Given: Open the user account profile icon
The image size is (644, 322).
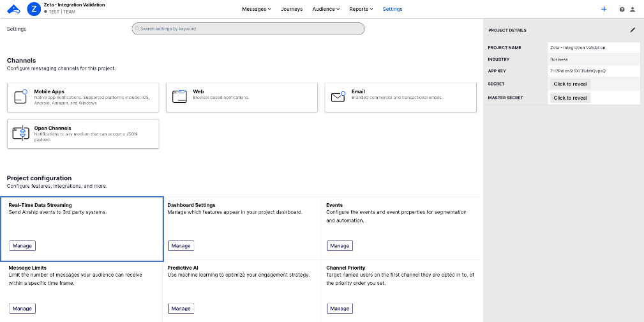Looking at the screenshot, I should 633,10.
